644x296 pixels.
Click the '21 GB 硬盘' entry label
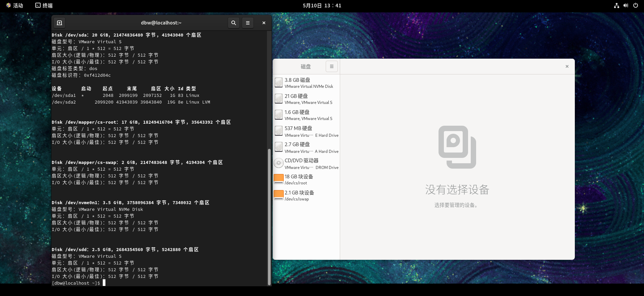pos(296,96)
